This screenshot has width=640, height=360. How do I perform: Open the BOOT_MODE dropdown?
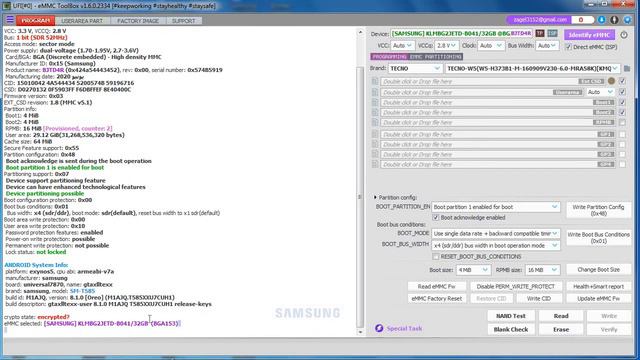[496, 233]
